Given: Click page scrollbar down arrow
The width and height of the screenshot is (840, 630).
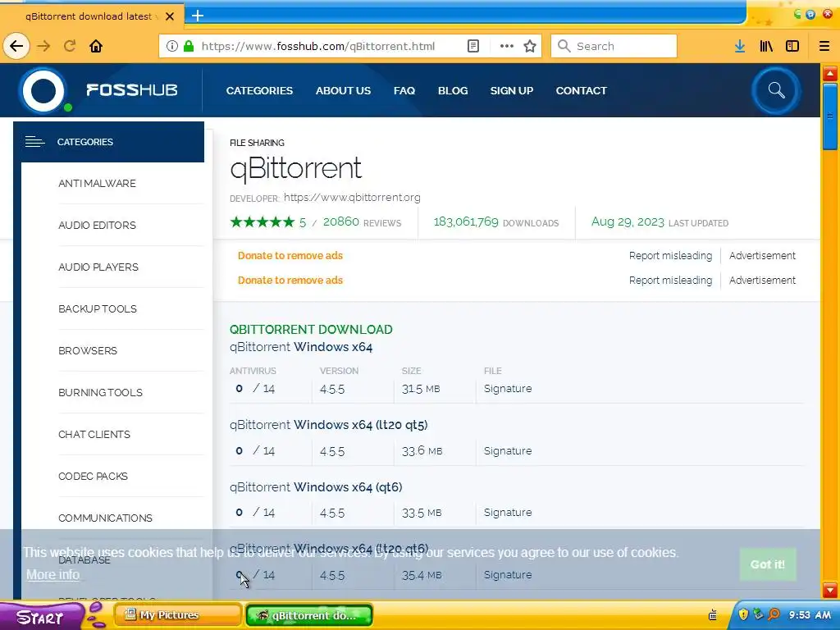Looking at the screenshot, I should [830, 591].
